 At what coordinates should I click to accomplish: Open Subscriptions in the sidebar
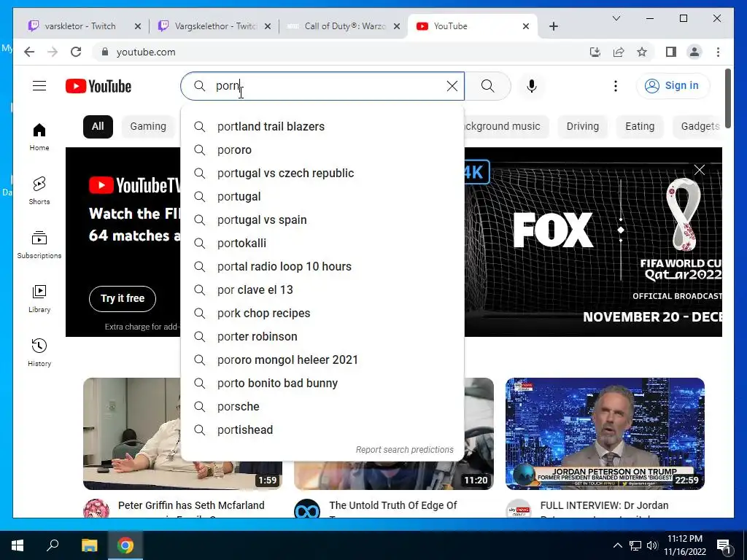pyautogui.click(x=39, y=245)
